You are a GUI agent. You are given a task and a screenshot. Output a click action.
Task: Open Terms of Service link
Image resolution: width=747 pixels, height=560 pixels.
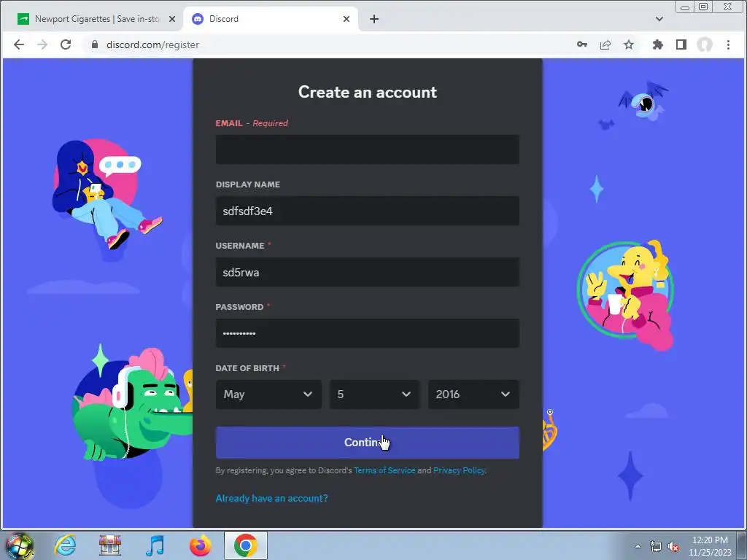pyautogui.click(x=384, y=470)
